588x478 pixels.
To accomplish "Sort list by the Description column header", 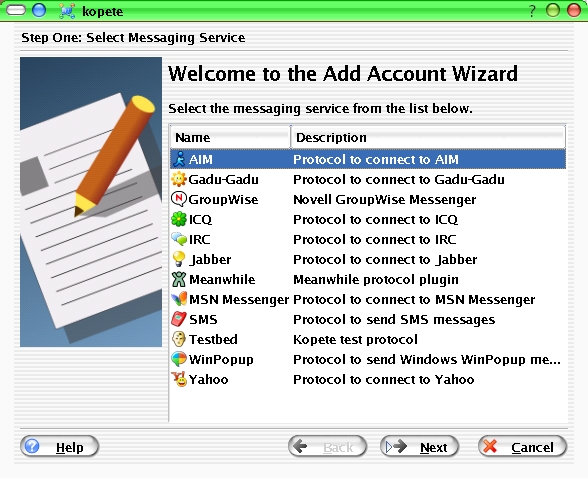I will (x=428, y=137).
